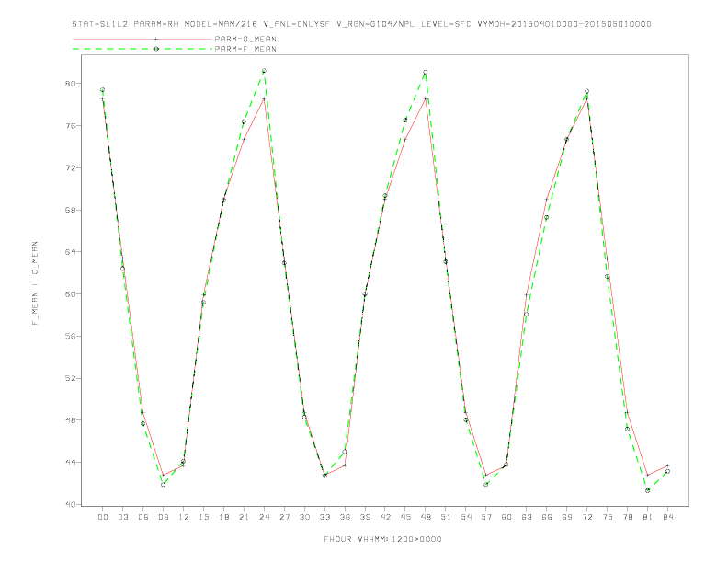The height and width of the screenshot is (563, 728).
Task: Click x-axis tick label 63
Action: click(x=527, y=517)
